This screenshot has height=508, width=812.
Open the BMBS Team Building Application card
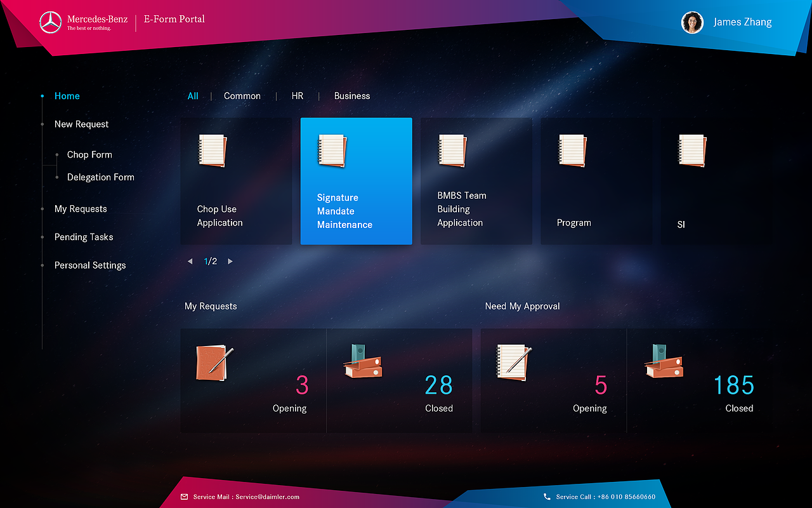point(476,181)
